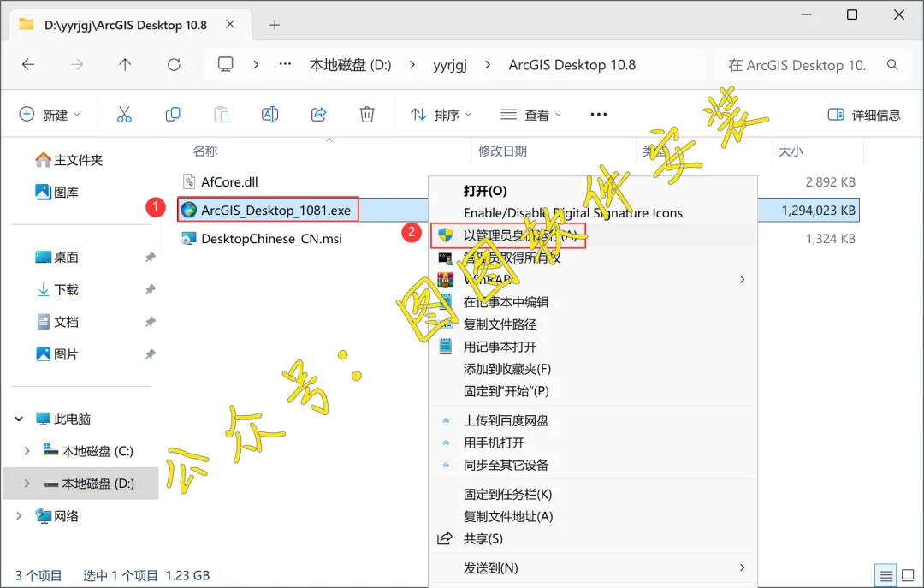Close the ArcGIS Desktop 10.8 tab
This screenshot has height=588, width=924.
coord(230,24)
